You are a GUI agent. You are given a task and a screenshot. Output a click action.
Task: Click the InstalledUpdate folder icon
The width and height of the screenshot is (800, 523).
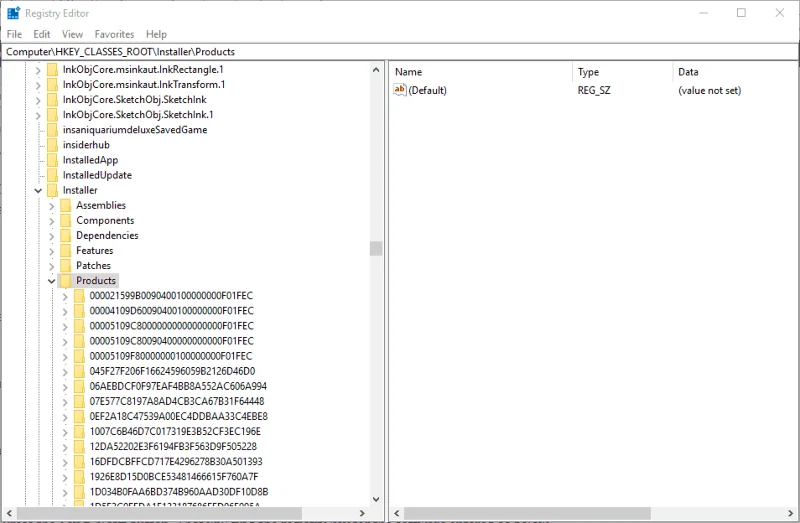coord(52,175)
